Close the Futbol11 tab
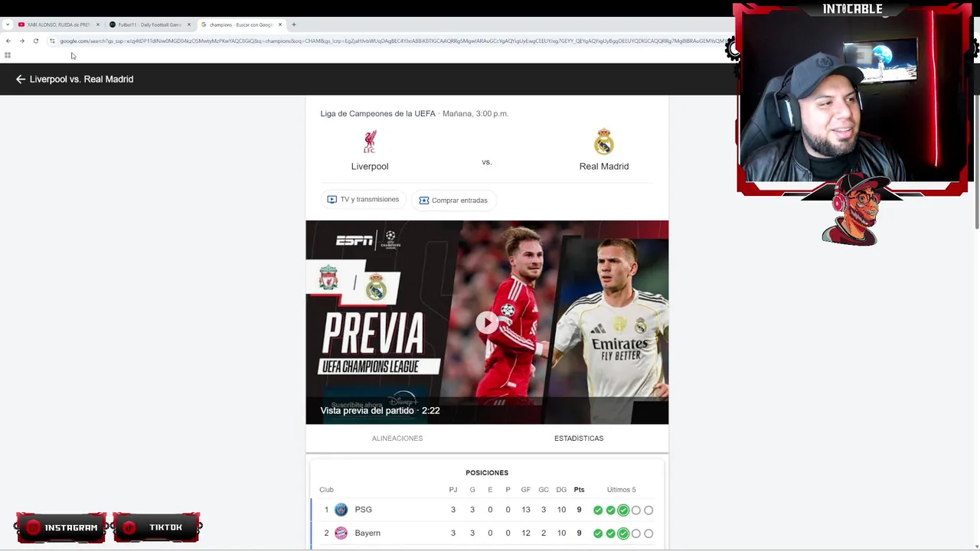The height and width of the screenshot is (551, 980). [x=188, y=24]
